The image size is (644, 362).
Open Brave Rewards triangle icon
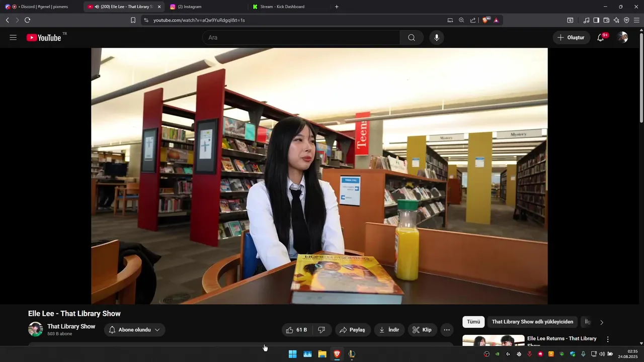click(x=496, y=20)
